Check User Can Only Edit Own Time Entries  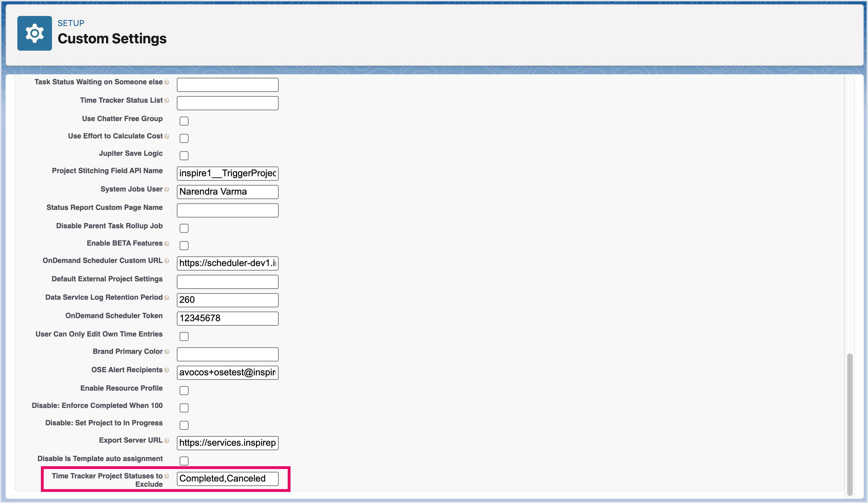(x=184, y=336)
